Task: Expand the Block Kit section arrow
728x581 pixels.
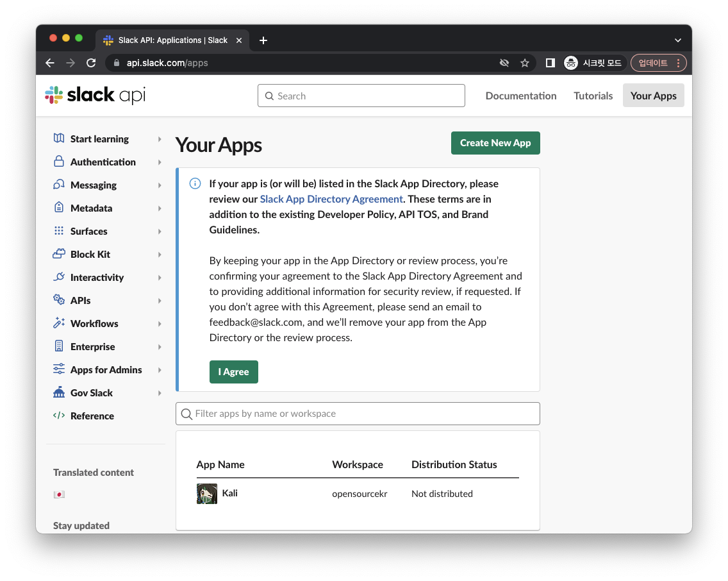Action: (x=159, y=255)
